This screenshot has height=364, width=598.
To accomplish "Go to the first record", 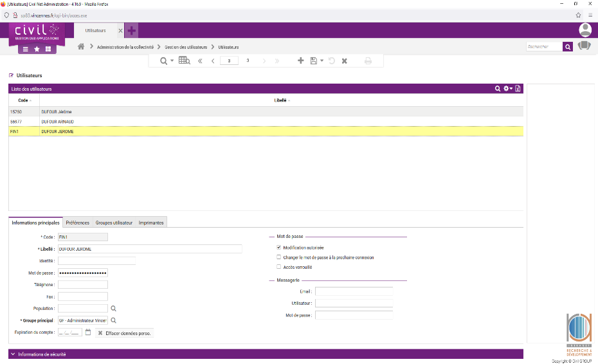I will pos(200,61).
